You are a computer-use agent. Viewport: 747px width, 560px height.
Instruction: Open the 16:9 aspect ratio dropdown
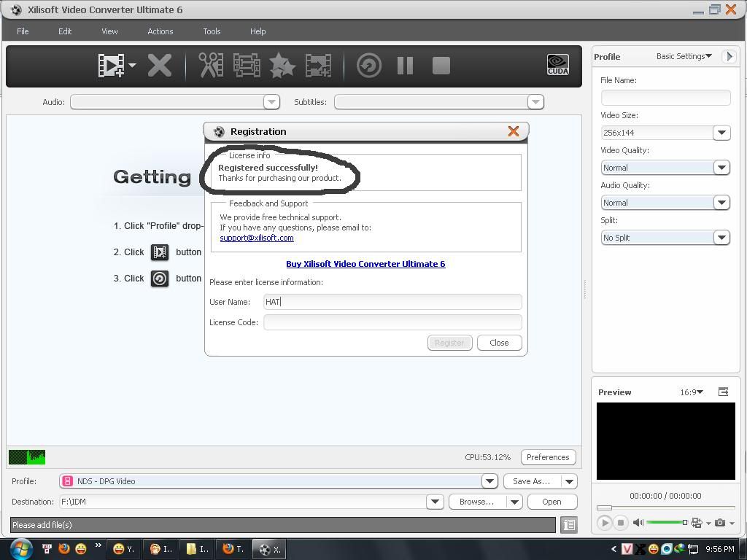point(692,392)
